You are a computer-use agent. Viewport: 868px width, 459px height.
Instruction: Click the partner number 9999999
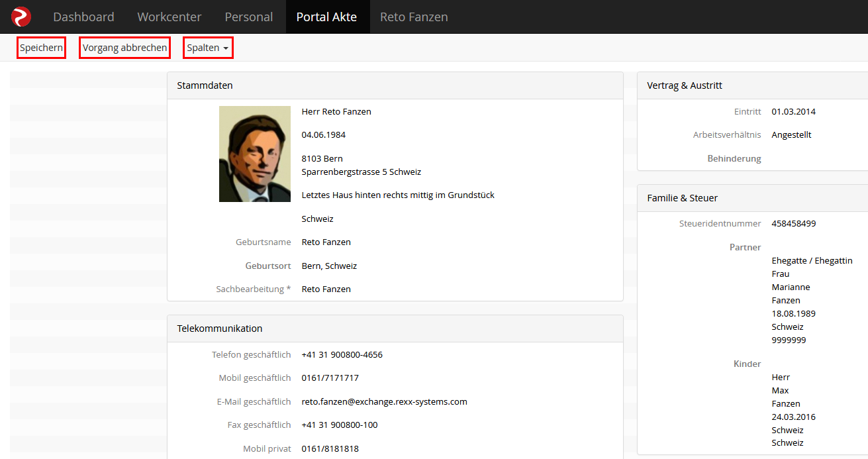pyautogui.click(x=789, y=340)
